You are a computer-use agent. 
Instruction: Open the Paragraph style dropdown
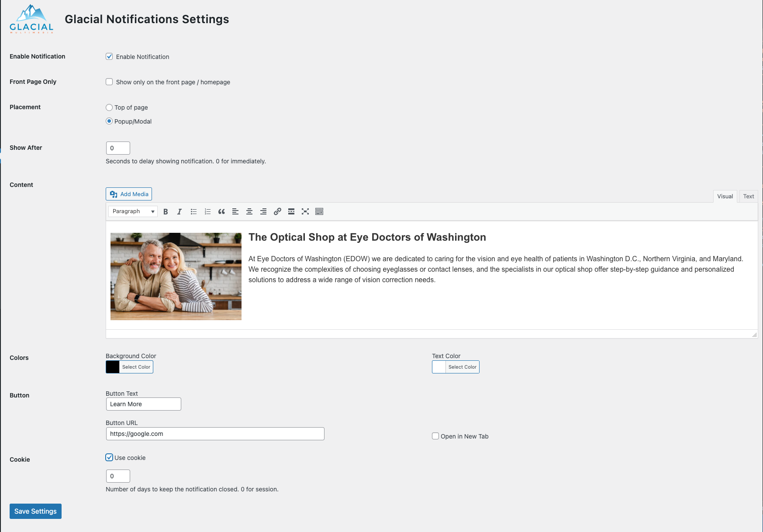point(132,211)
